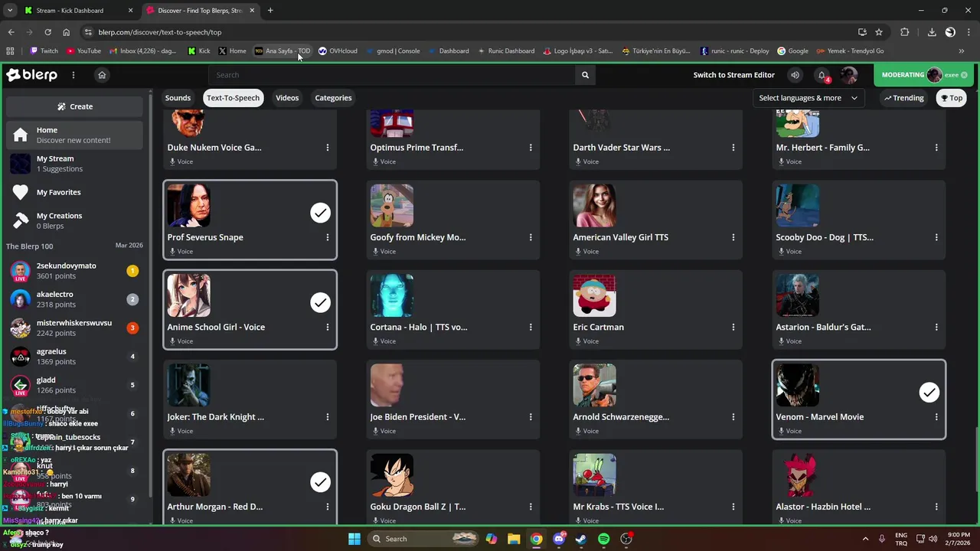Image resolution: width=980 pixels, height=551 pixels.
Task: Click the search magnifier button
Action: 585,75
